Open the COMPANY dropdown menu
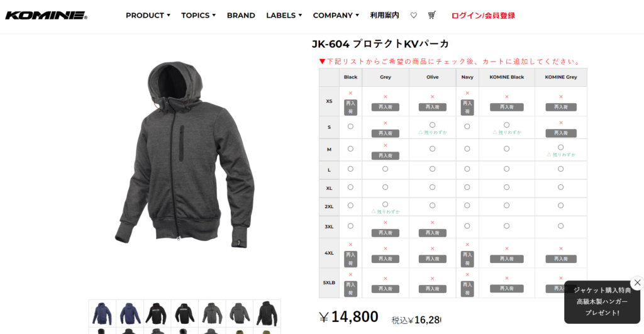Screen dimensions: 644x334 336,15
